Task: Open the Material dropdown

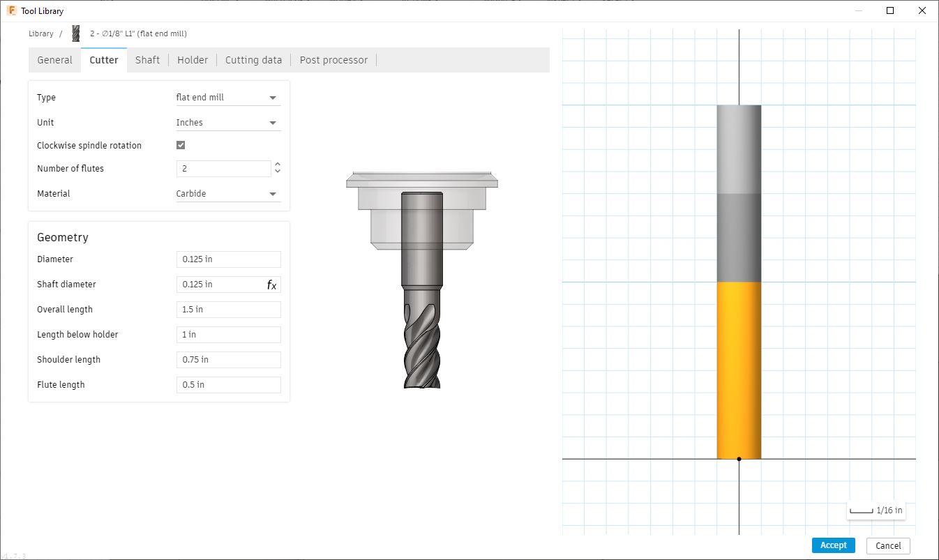Action: pos(228,194)
